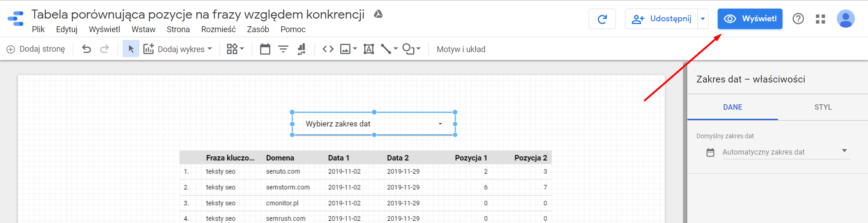Click the Undo arrow icon
This screenshot has height=223, width=868.
(x=86, y=49)
